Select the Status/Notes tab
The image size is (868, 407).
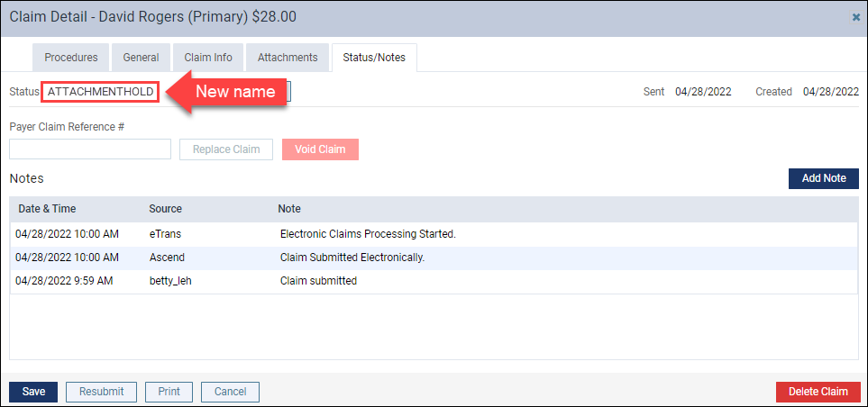click(x=374, y=58)
